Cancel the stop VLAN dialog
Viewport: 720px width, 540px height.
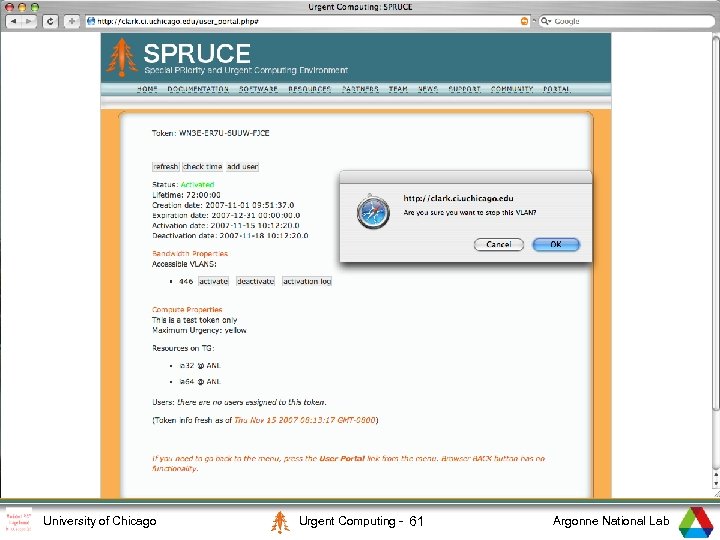(499, 244)
